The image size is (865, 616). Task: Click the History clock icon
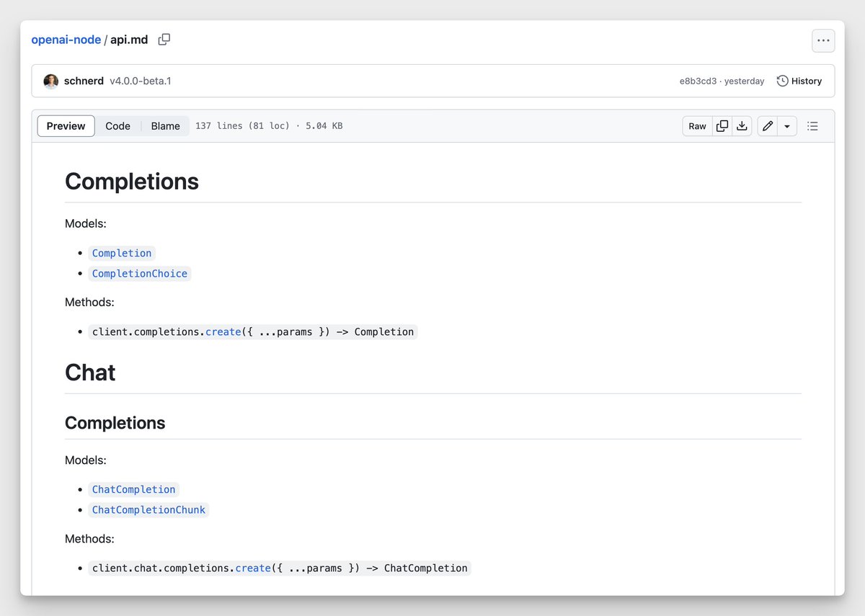click(x=782, y=81)
